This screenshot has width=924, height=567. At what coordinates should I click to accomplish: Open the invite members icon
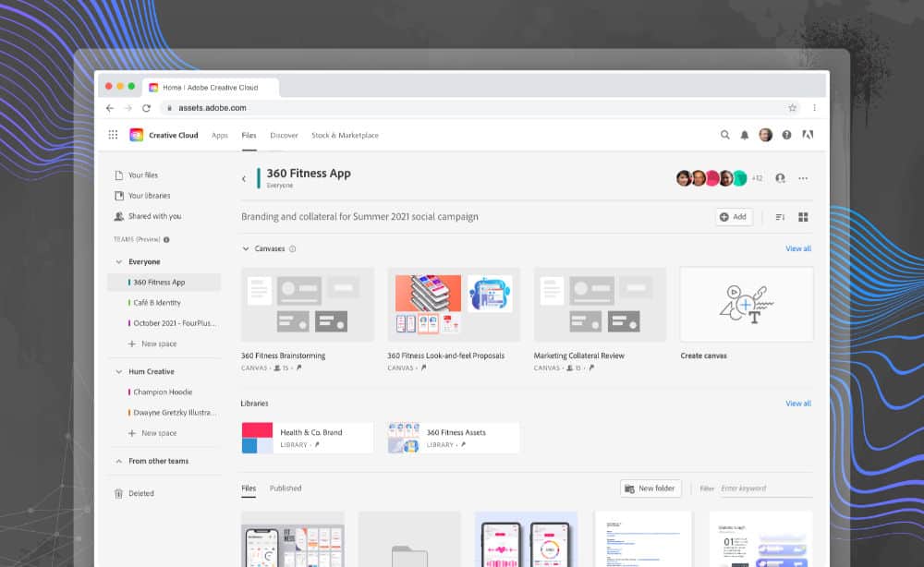781,178
